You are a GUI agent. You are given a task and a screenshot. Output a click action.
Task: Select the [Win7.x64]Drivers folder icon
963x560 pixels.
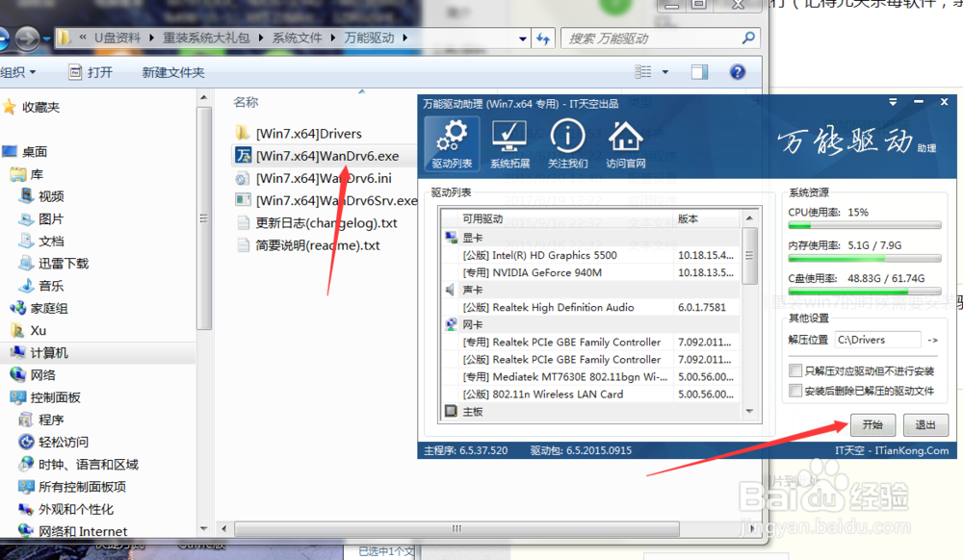[x=243, y=133]
